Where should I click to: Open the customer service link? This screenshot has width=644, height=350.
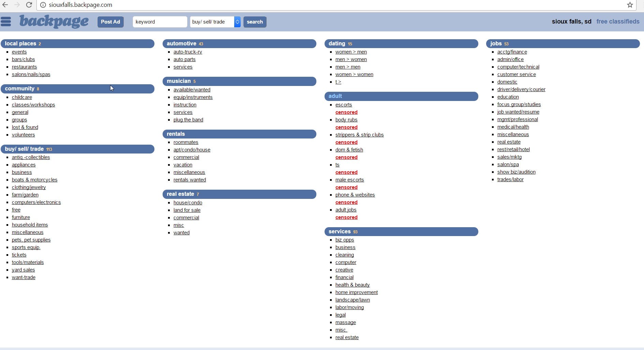click(516, 74)
